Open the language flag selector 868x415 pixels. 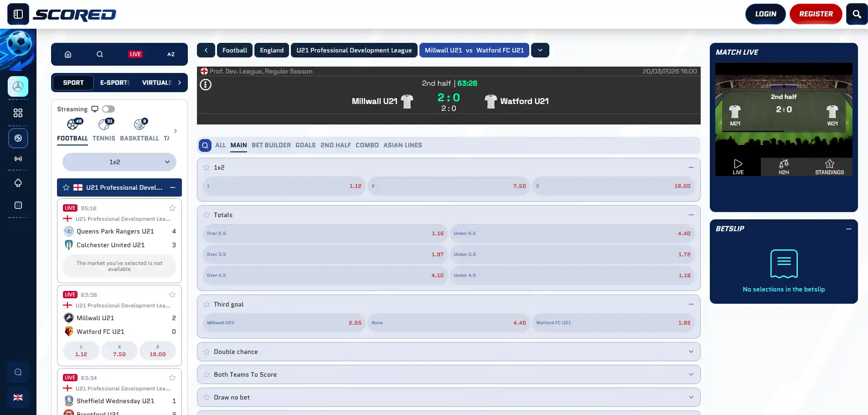tap(18, 398)
